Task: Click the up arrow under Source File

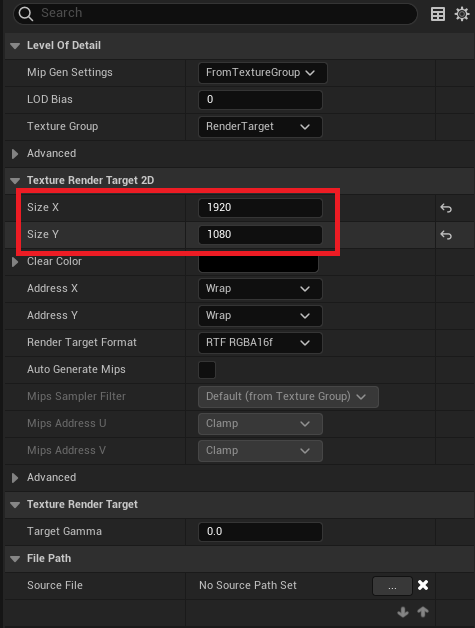Action: point(423,612)
